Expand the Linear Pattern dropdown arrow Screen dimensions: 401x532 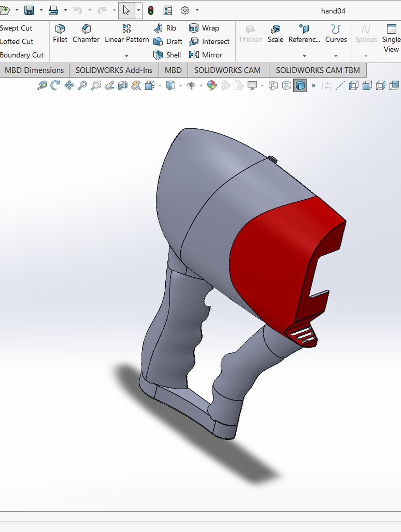127,56
